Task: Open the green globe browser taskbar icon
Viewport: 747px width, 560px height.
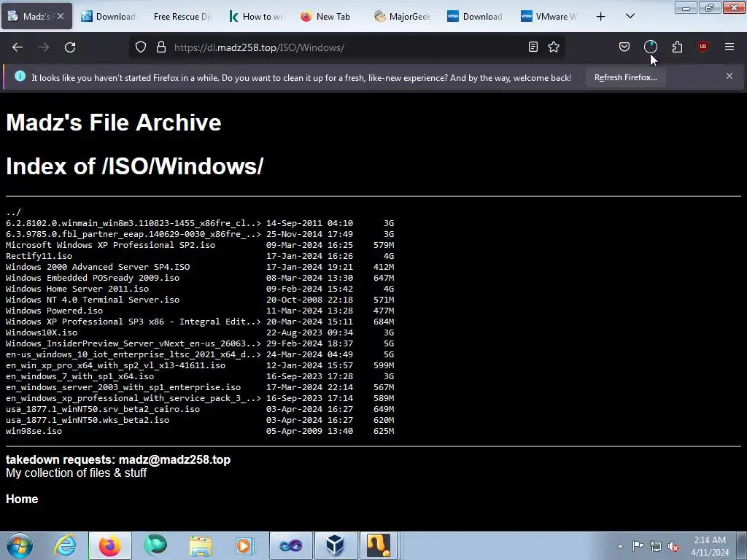Action: point(155,545)
